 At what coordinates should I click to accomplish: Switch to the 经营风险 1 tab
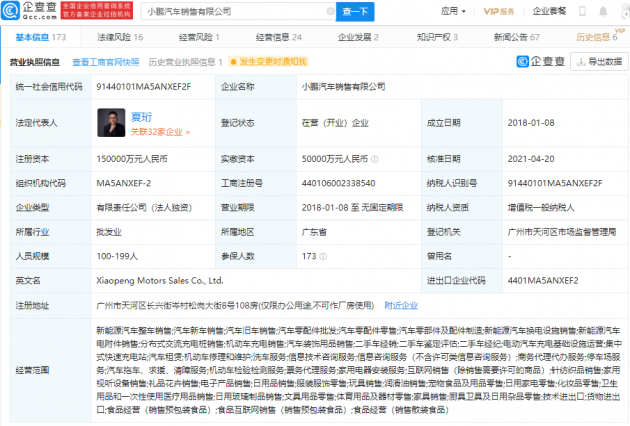tap(199, 37)
